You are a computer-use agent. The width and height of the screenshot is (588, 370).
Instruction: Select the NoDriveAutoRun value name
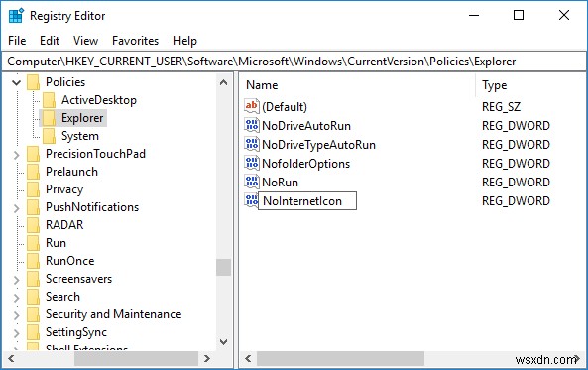pos(306,126)
